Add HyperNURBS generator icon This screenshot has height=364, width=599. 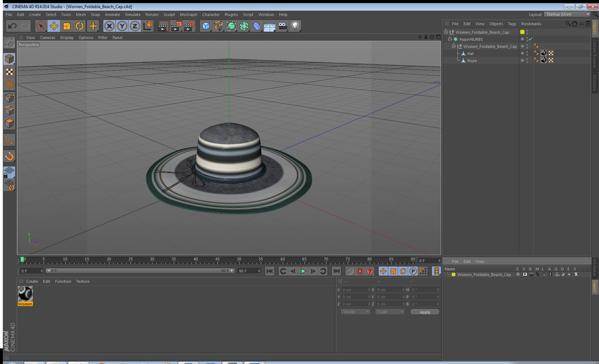tap(231, 26)
